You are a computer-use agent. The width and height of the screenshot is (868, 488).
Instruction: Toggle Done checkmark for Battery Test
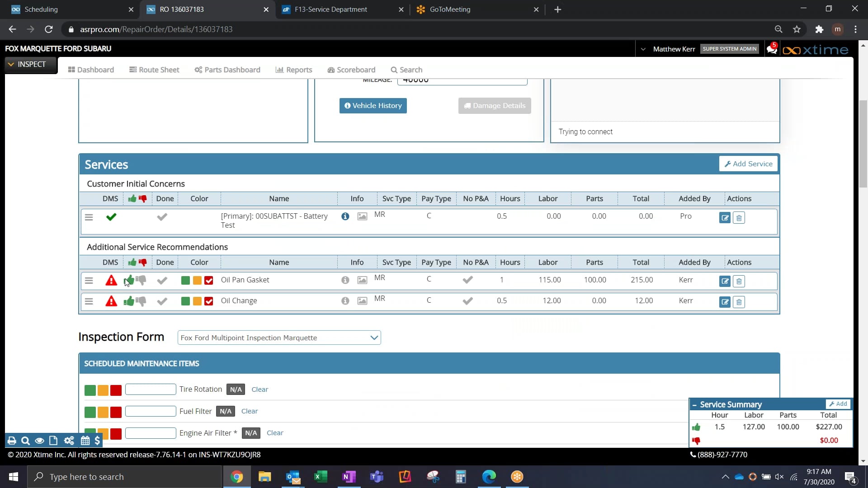point(162,217)
